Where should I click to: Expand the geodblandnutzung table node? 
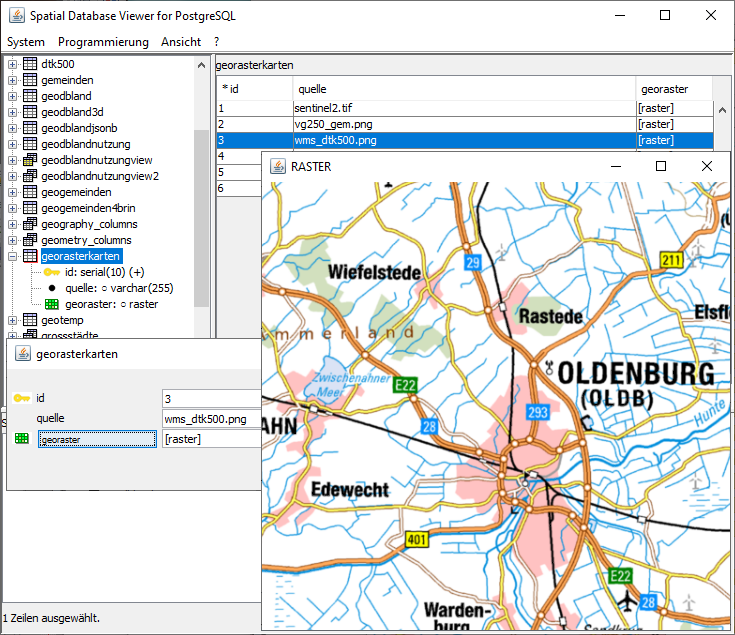13,144
